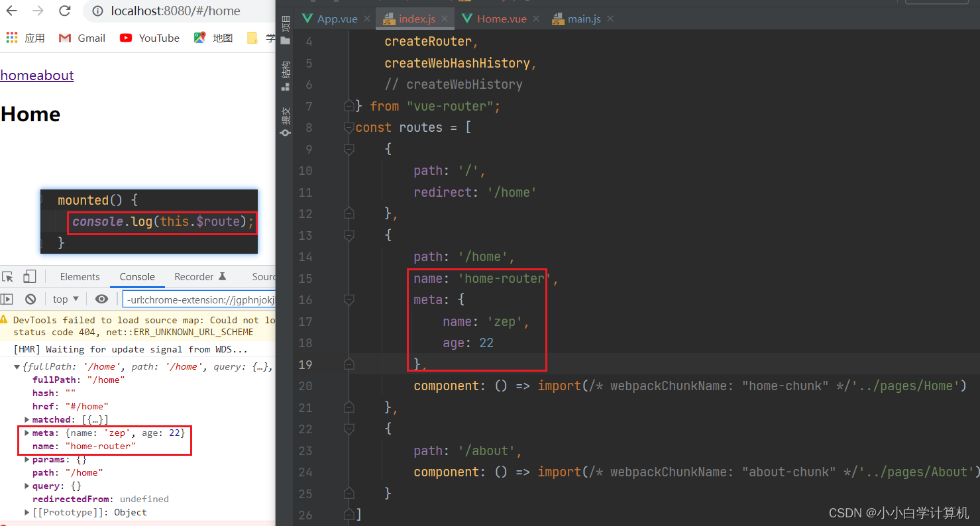Select the 'redirectedFrom: undefined' console line

click(x=101, y=500)
